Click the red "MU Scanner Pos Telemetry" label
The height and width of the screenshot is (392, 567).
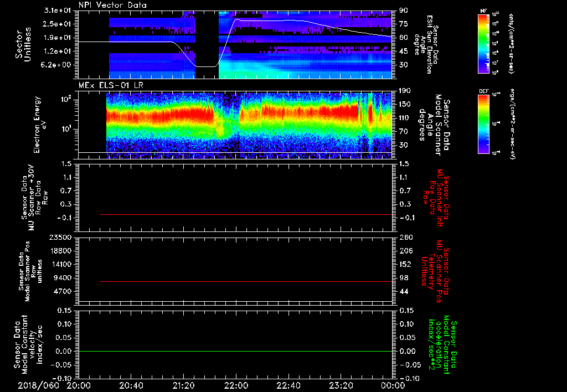pyautogui.click(x=435, y=271)
